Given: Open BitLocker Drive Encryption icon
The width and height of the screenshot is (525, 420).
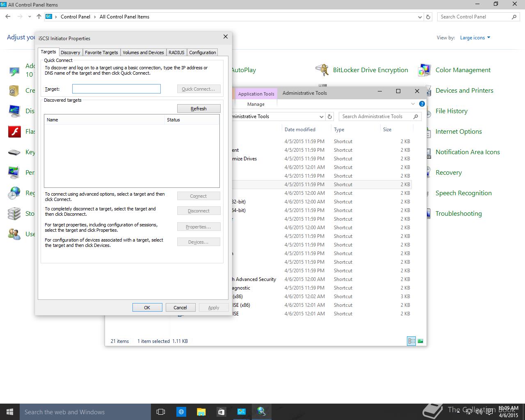Looking at the screenshot, I should [x=322, y=70].
